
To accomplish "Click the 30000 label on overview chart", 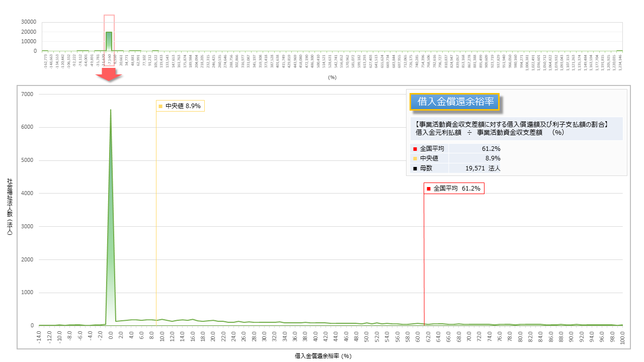I will click(29, 22).
